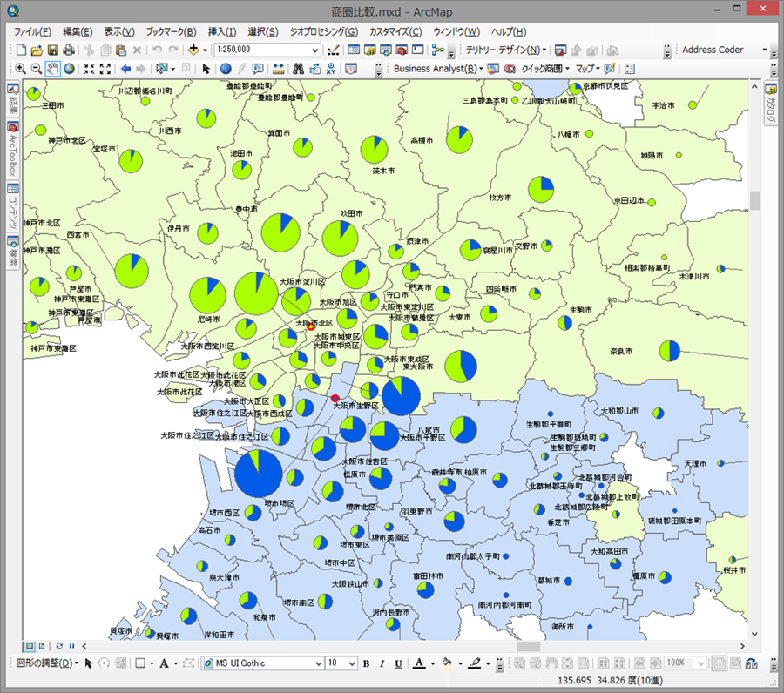Select the Zoom In tool
Image resolution: width=784 pixels, height=693 pixels.
click(x=20, y=69)
